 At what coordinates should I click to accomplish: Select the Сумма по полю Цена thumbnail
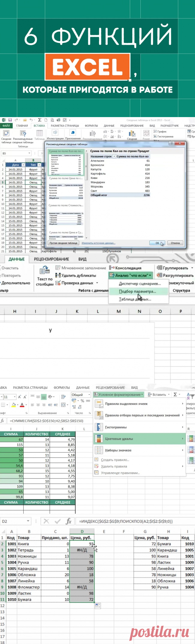(66, 189)
